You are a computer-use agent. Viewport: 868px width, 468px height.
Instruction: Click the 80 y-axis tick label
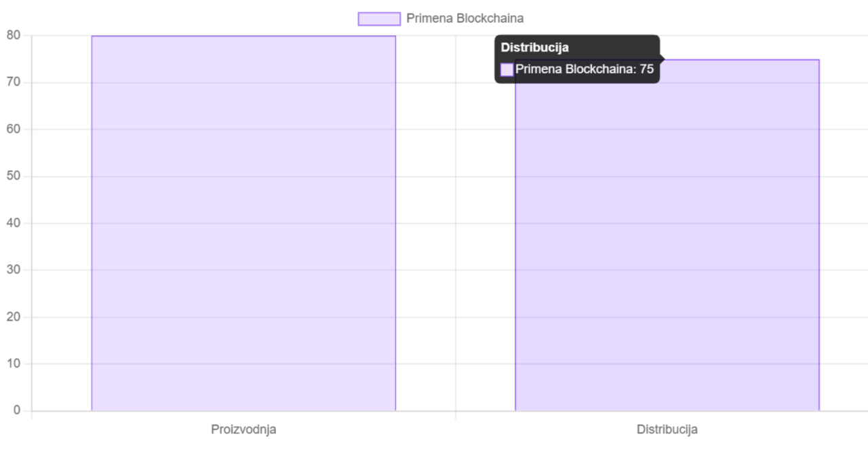click(x=14, y=35)
